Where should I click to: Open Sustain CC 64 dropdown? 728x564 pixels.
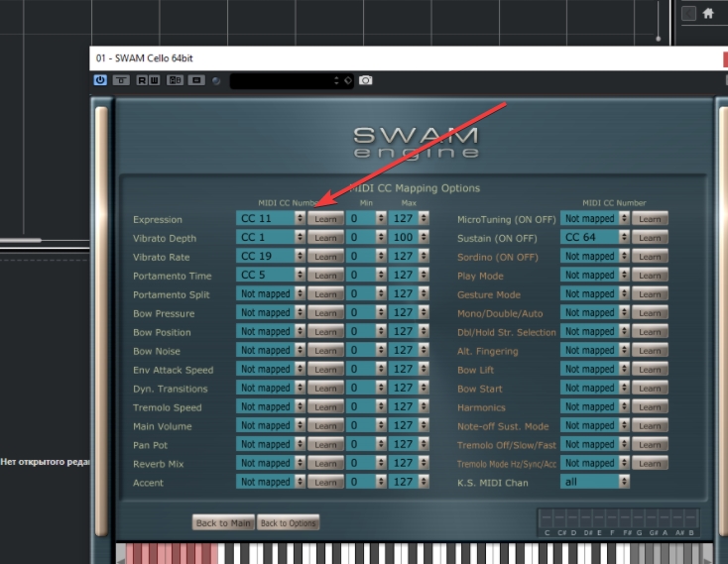pyautogui.click(x=595, y=237)
